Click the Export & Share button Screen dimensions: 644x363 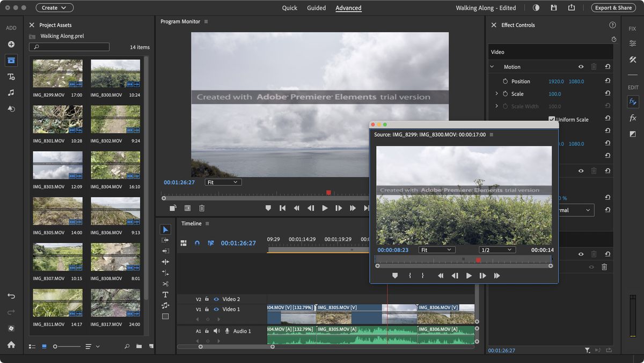(x=613, y=8)
